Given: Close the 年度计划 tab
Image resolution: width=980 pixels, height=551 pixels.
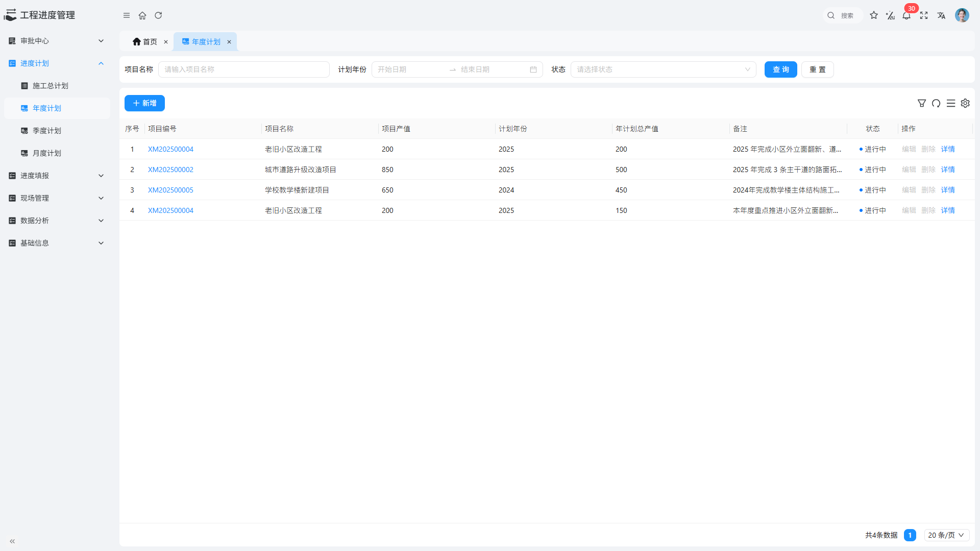Looking at the screenshot, I should (x=229, y=42).
